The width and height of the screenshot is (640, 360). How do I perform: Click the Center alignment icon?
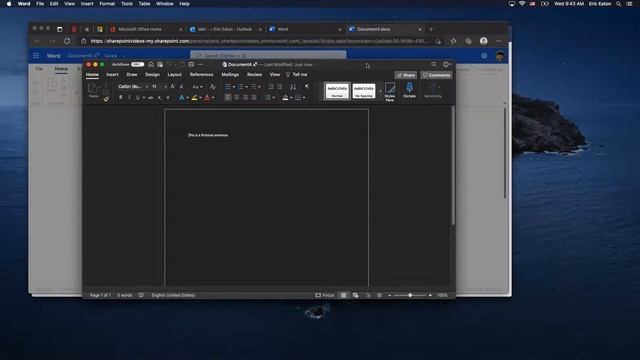tap(237, 98)
